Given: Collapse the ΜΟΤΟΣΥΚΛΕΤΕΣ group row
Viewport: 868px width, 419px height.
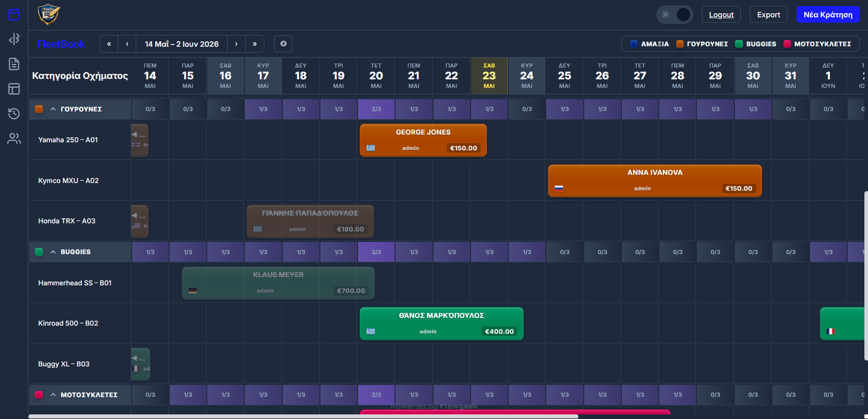Looking at the screenshot, I should pos(53,395).
